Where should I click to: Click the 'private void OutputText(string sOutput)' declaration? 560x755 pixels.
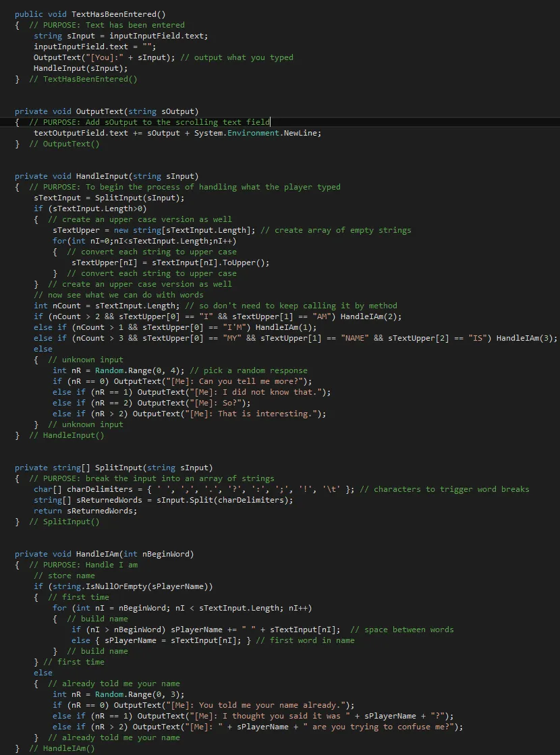point(107,111)
